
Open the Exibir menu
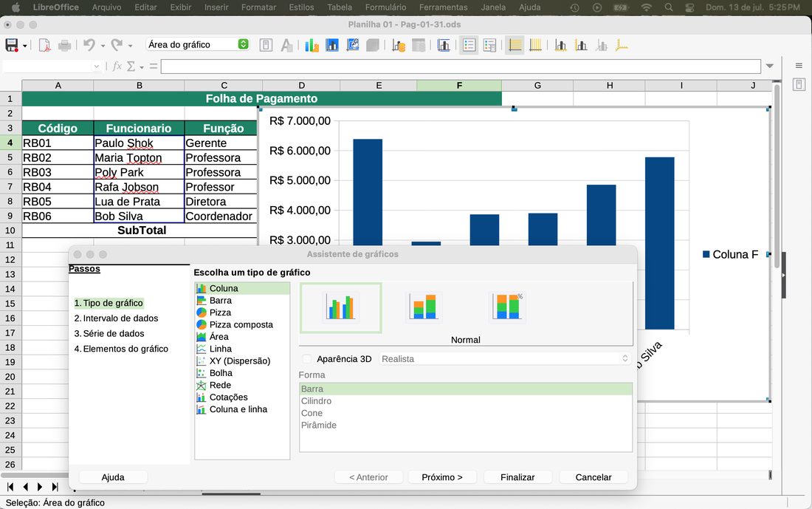[x=181, y=7]
